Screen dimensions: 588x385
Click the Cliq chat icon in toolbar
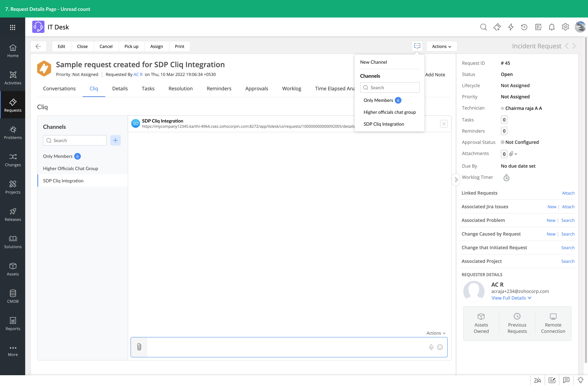[x=417, y=46]
